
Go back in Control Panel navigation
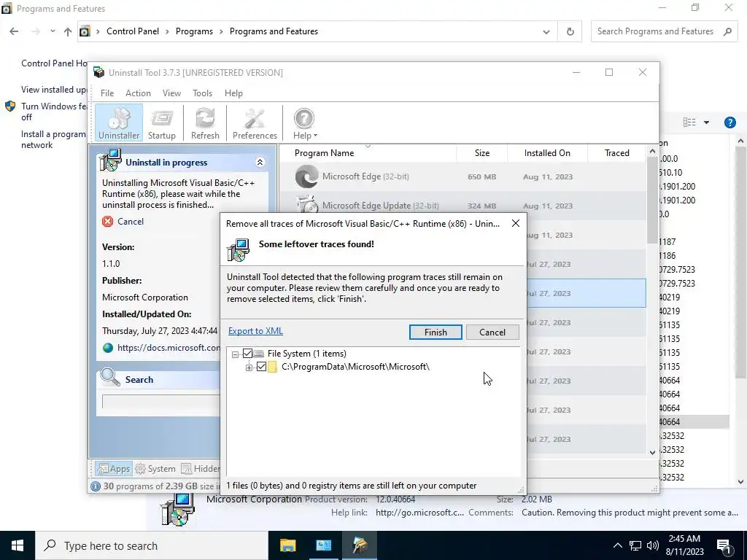tap(14, 31)
